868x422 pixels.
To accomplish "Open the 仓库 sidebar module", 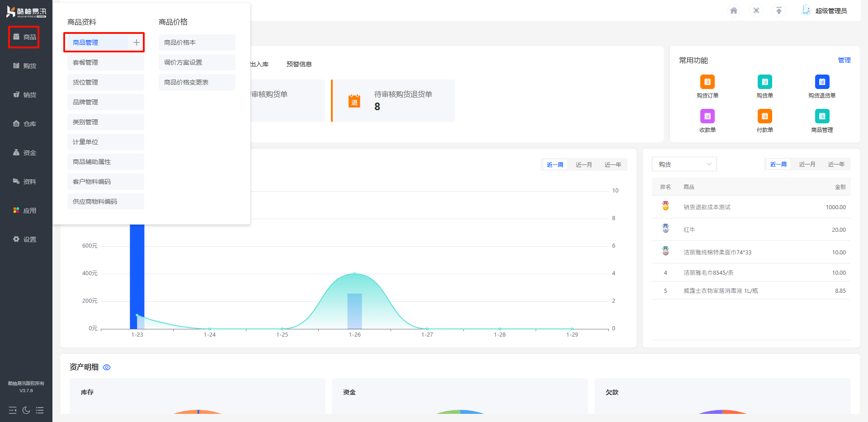I will tap(25, 124).
